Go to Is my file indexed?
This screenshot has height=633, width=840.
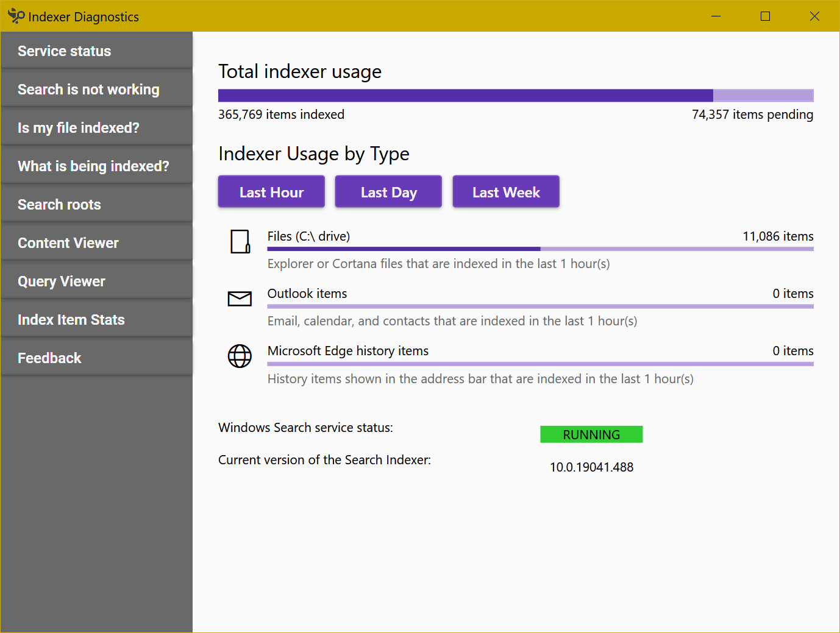pyautogui.click(x=97, y=127)
